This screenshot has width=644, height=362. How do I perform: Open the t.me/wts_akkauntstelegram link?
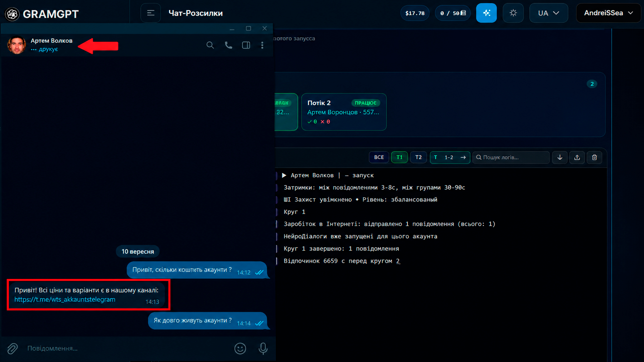click(x=65, y=299)
